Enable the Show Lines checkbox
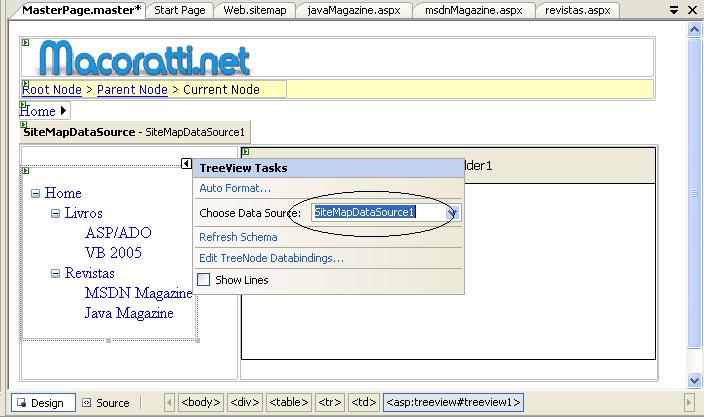Viewport: 704px width, 418px height. (x=203, y=280)
